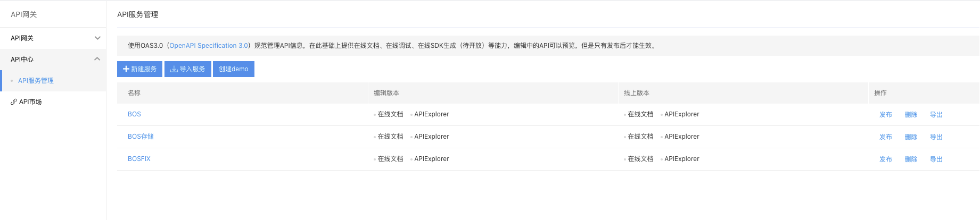Open the BOS存储 service
The image size is (980, 220).
coord(141,137)
